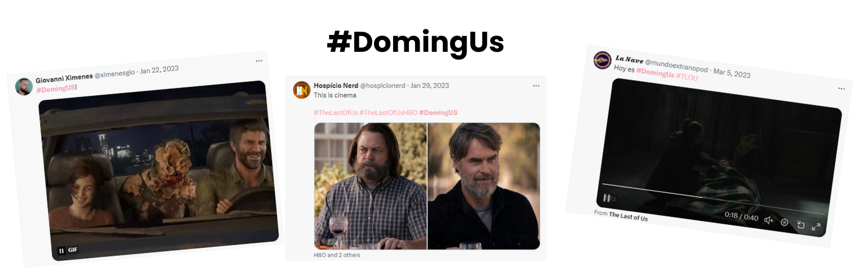
Task: Open video settings gear icon
Action: (x=784, y=222)
